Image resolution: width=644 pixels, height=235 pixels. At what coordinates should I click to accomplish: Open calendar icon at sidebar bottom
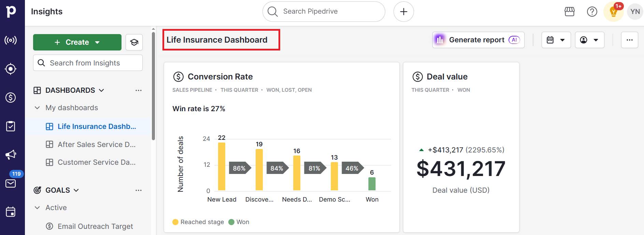[x=11, y=212]
